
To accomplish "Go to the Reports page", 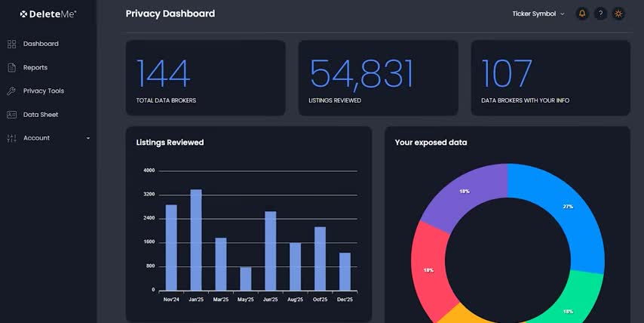I will pyautogui.click(x=35, y=68).
